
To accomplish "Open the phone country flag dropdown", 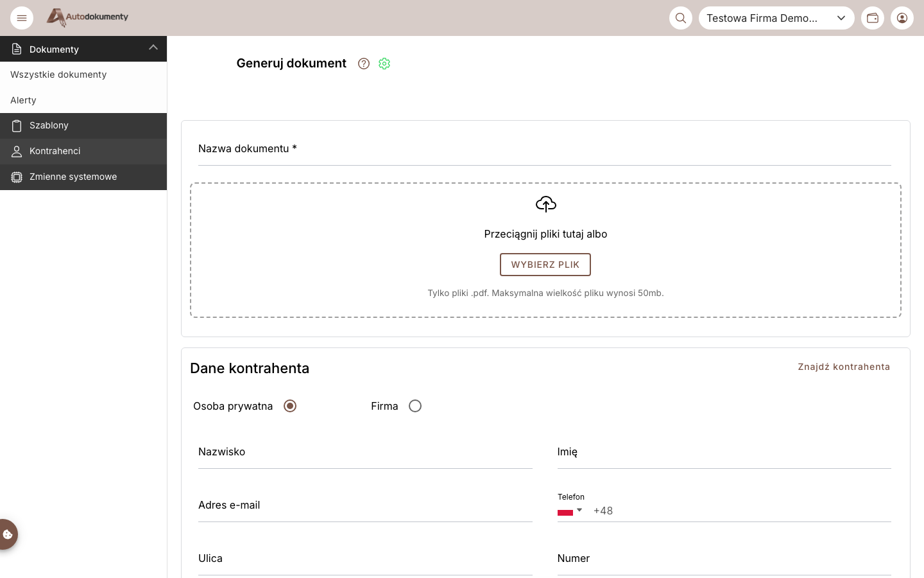I will click(x=570, y=511).
